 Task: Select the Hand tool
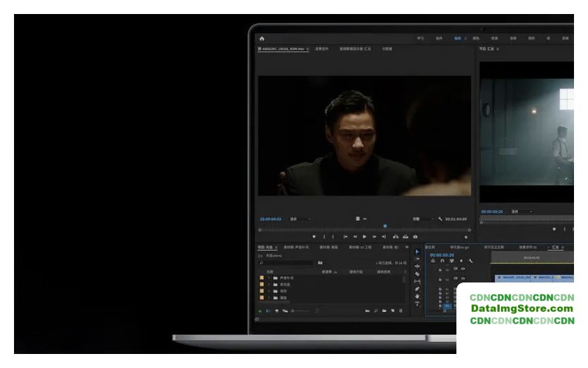click(x=417, y=297)
